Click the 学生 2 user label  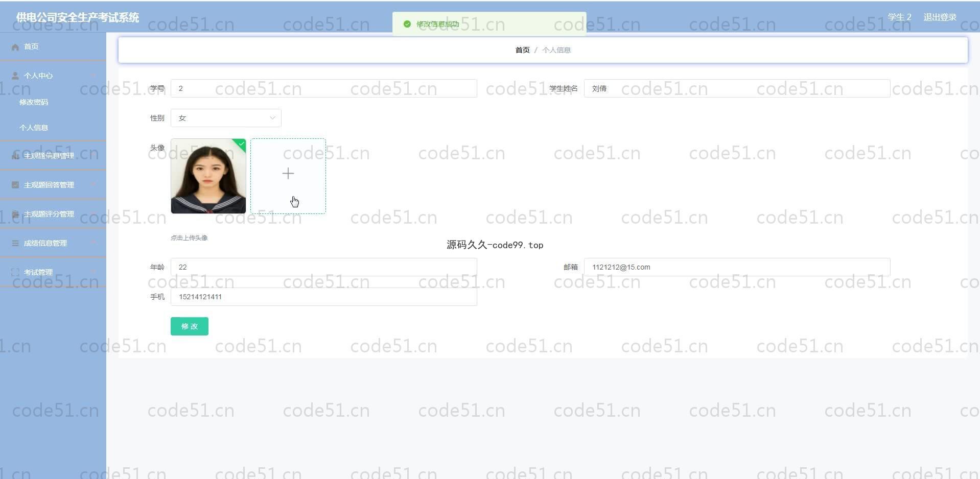click(899, 17)
